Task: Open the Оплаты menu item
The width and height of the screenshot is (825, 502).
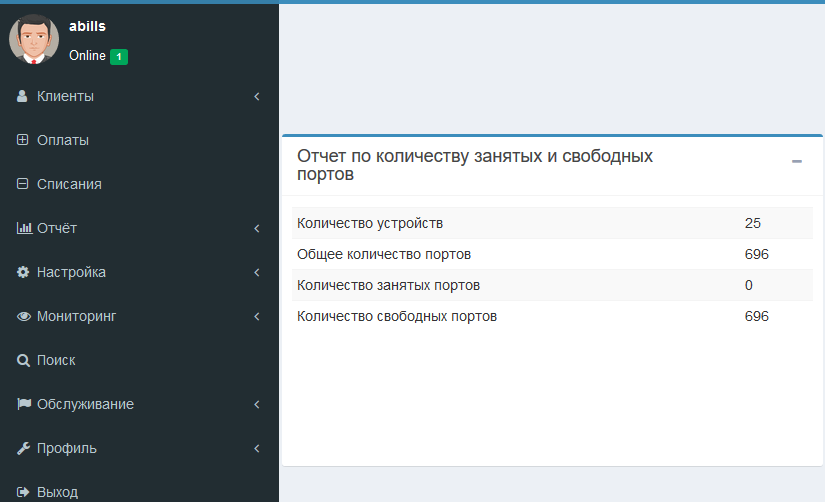Action: [x=63, y=141]
